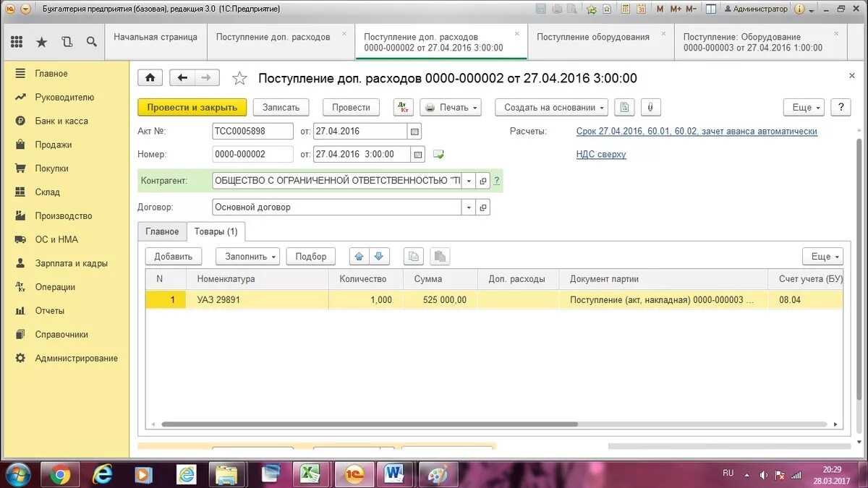Click the copy row icon in Товары toolbar
Image resolution: width=868 pixels, height=488 pixels.
(x=413, y=256)
